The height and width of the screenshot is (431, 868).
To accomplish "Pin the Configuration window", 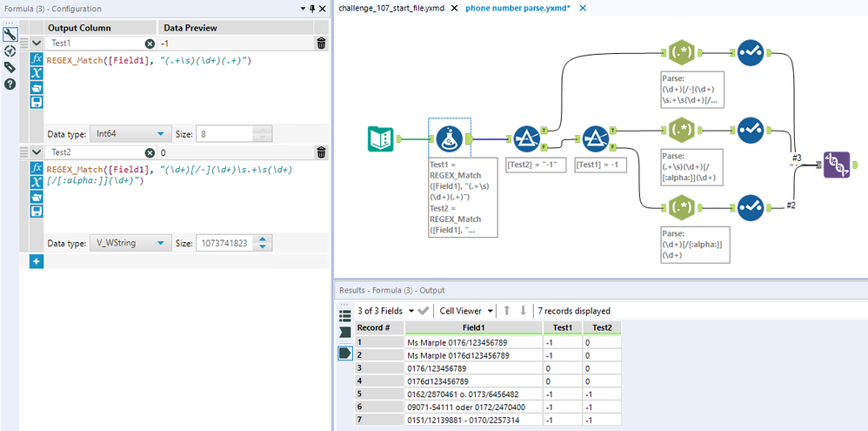I will (x=312, y=9).
